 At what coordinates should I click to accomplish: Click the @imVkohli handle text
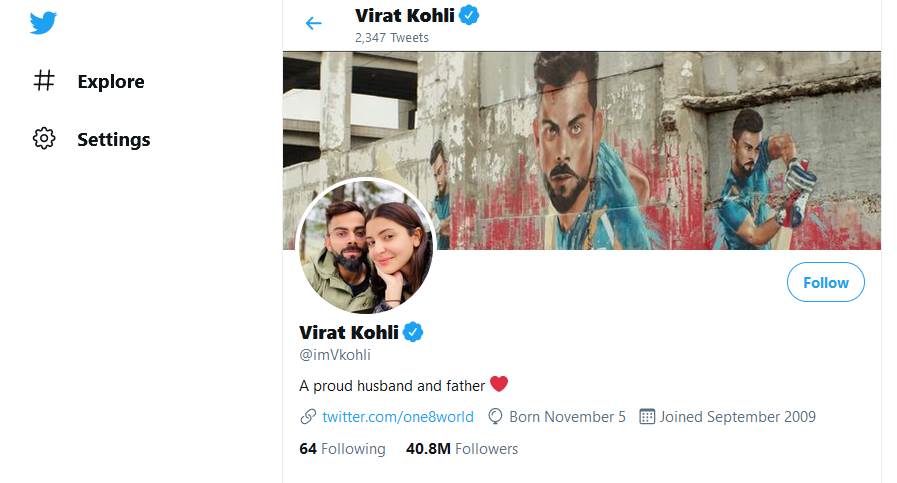335,355
